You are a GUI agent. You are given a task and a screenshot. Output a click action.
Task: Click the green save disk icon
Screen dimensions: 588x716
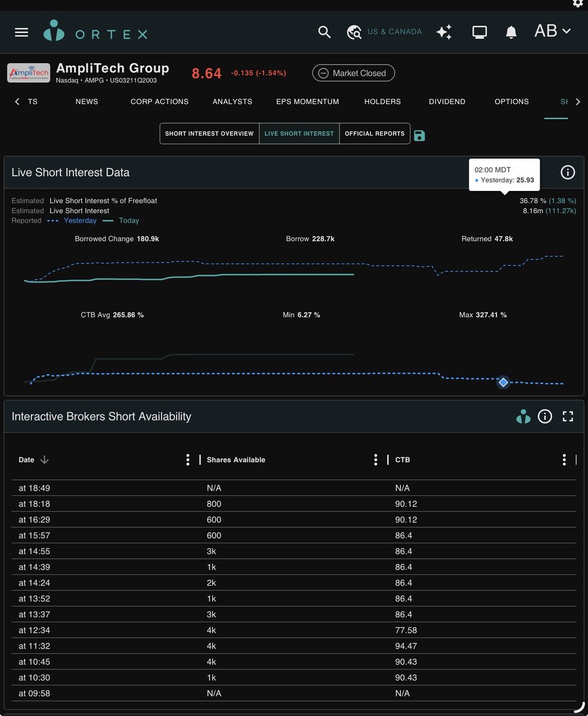coord(419,135)
